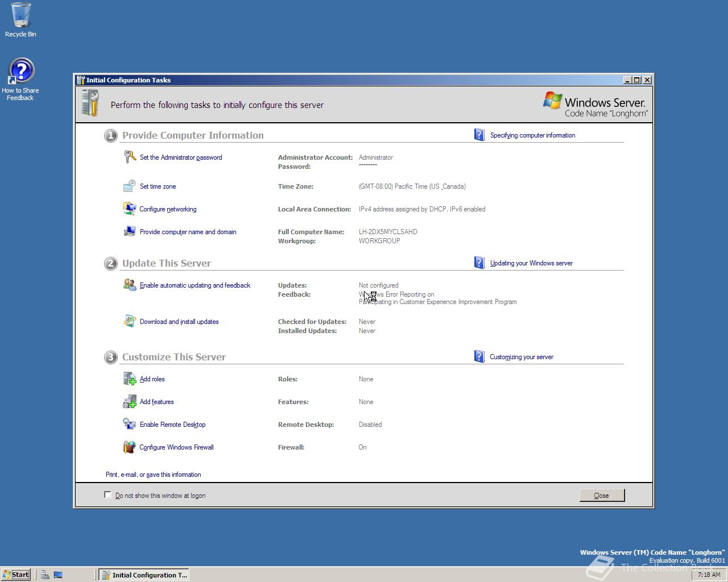
Task: Click the Disabled Remote Desktop value
Action: click(x=370, y=425)
